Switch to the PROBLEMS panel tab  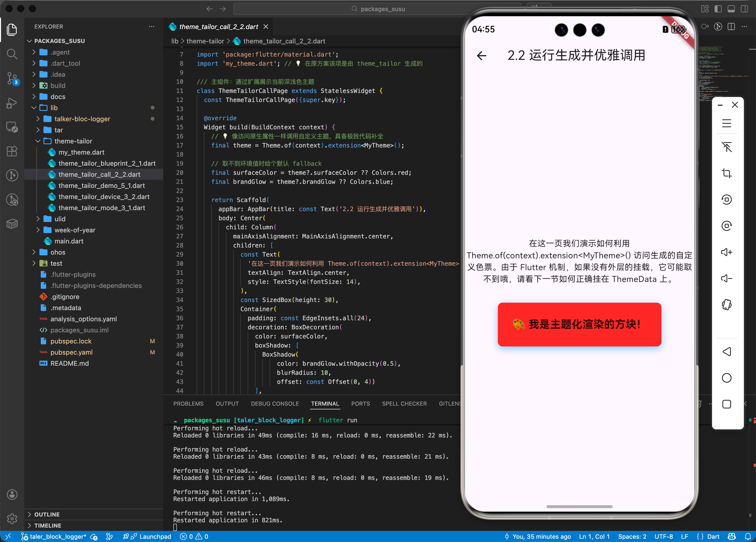pos(188,404)
